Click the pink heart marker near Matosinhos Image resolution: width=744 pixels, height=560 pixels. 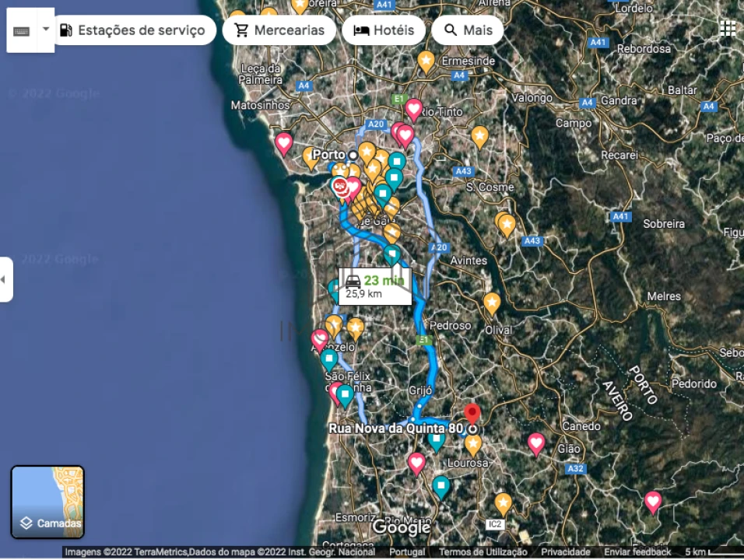[284, 142]
